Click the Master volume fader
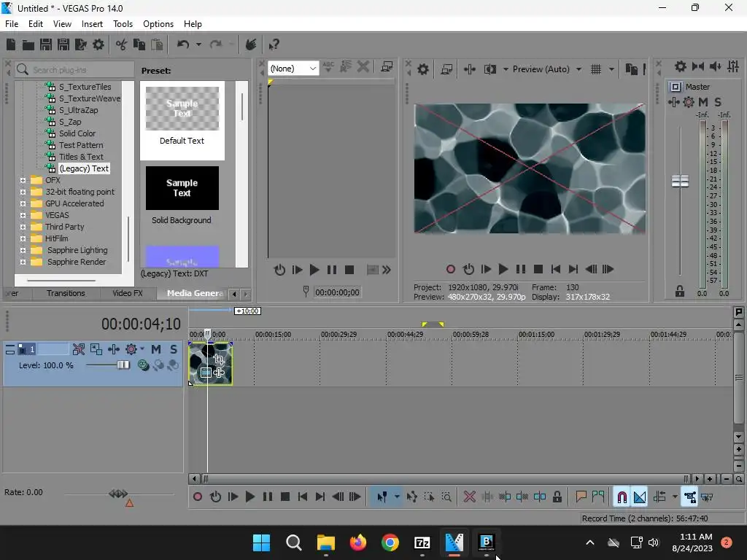747x560 pixels. [x=681, y=182]
